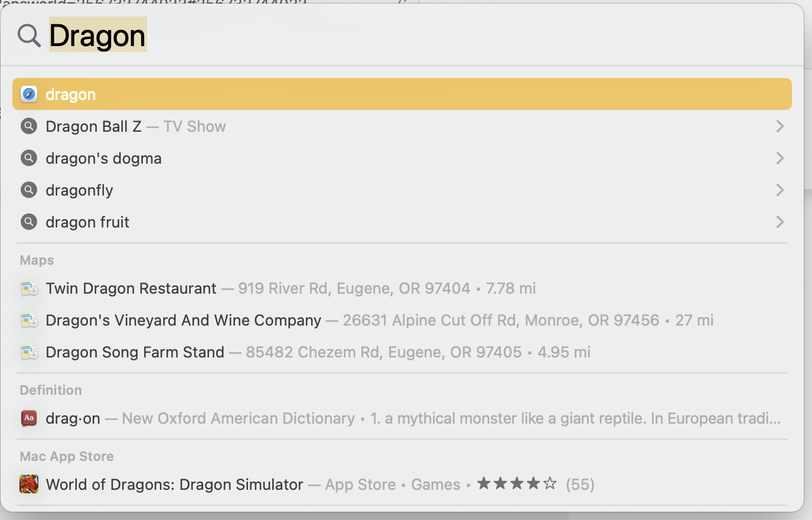Click the Maps icon for Twin Dragon Restaurant
This screenshot has width=812, height=520.
click(x=29, y=288)
